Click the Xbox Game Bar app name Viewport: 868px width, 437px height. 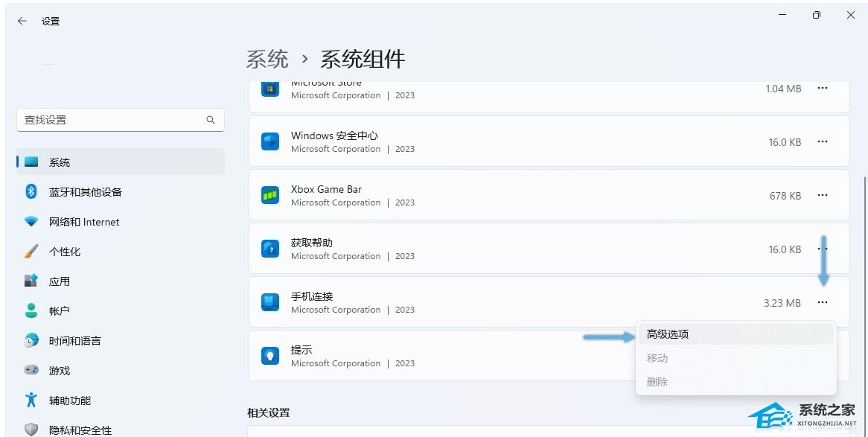[326, 189]
